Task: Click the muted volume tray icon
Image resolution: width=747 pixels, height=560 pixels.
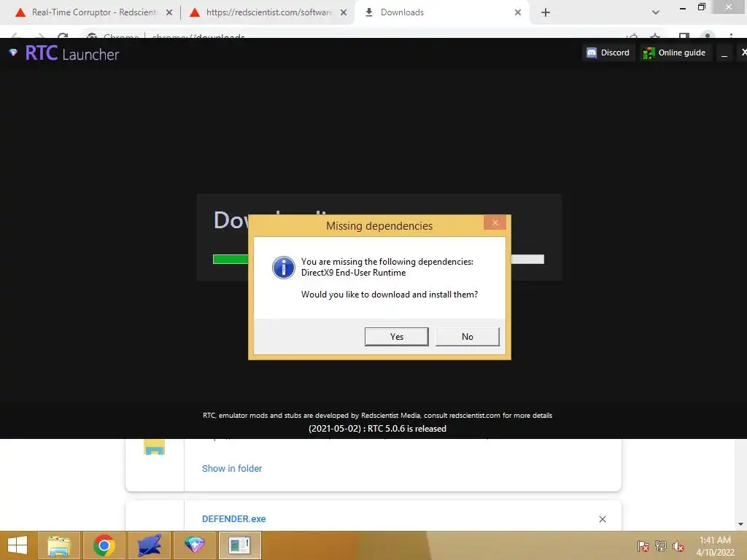Action: click(678, 546)
